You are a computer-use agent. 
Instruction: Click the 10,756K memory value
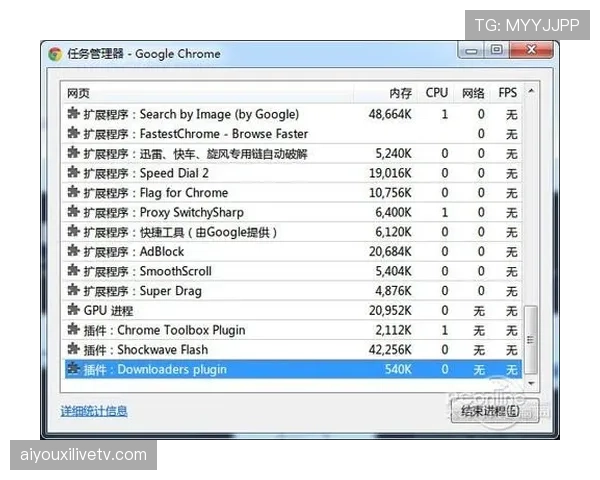[x=390, y=193]
